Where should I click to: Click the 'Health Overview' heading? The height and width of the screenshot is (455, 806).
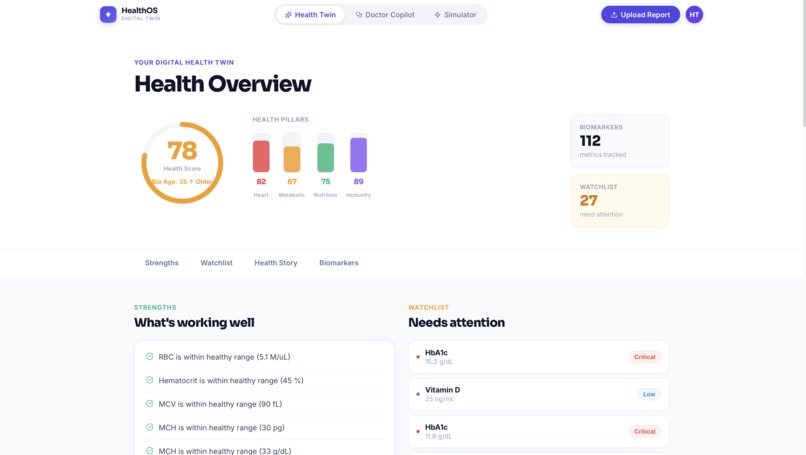pos(223,84)
